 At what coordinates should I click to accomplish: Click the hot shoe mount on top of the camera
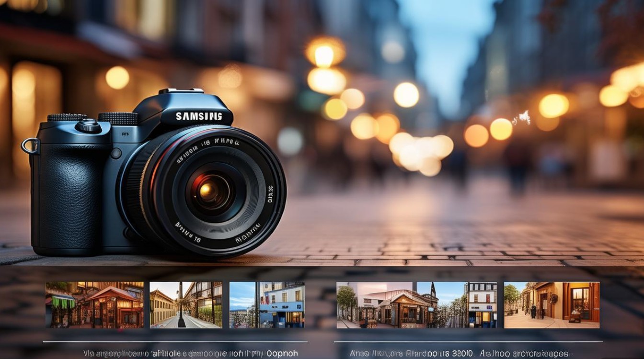(x=181, y=91)
